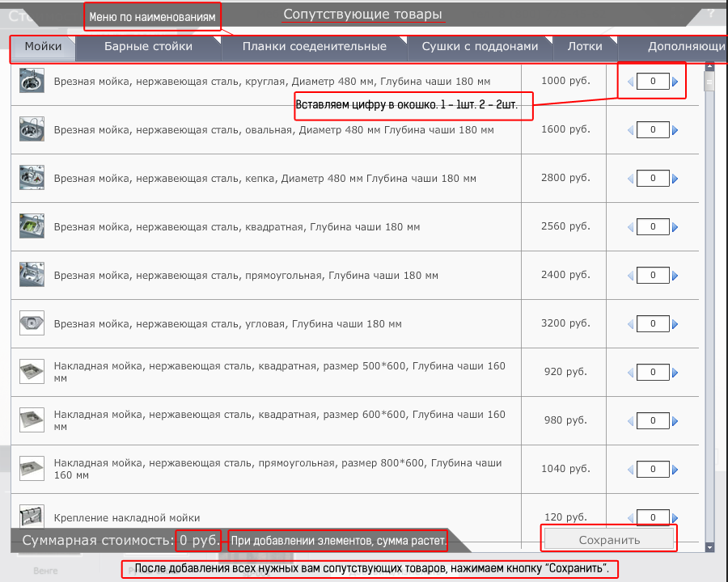
Task: Click the scrollbar down arrow
Action: [x=710, y=547]
